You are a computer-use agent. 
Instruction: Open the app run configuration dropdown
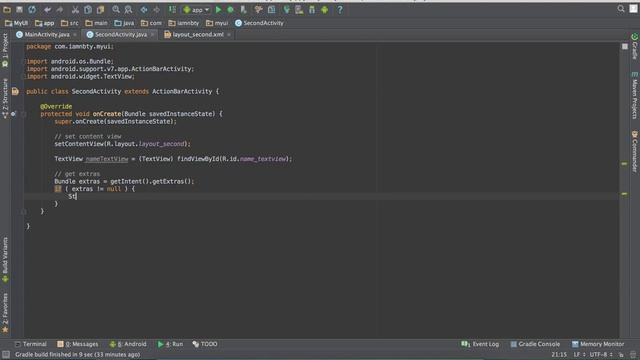(x=196, y=9)
